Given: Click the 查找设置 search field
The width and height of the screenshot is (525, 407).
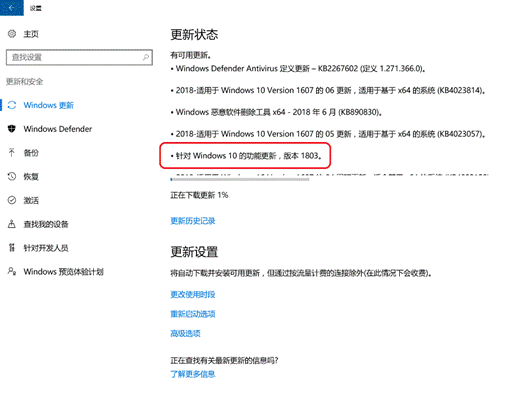Looking at the screenshot, I should [x=79, y=57].
